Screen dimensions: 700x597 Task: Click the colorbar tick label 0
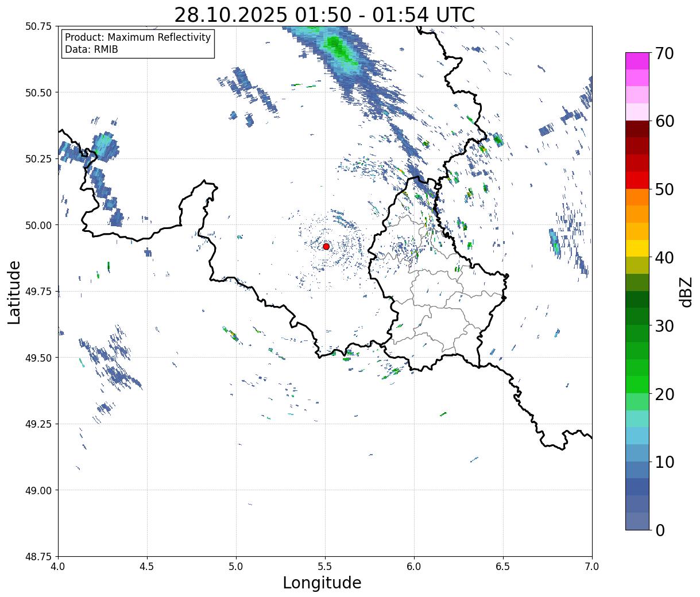(x=659, y=530)
